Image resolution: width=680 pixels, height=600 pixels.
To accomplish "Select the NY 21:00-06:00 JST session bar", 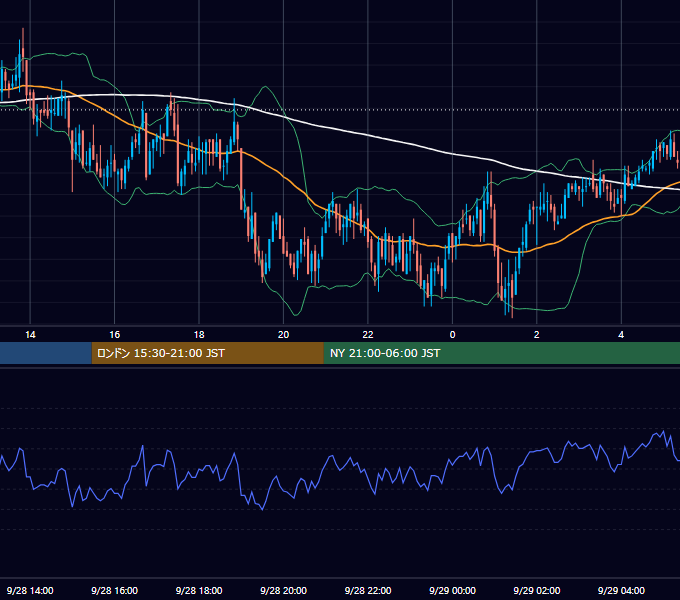I will [x=502, y=353].
